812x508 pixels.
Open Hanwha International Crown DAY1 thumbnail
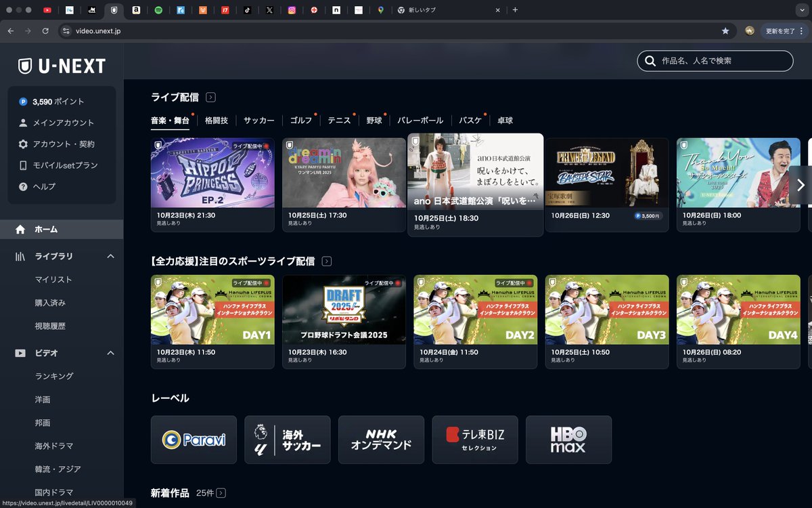point(212,310)
